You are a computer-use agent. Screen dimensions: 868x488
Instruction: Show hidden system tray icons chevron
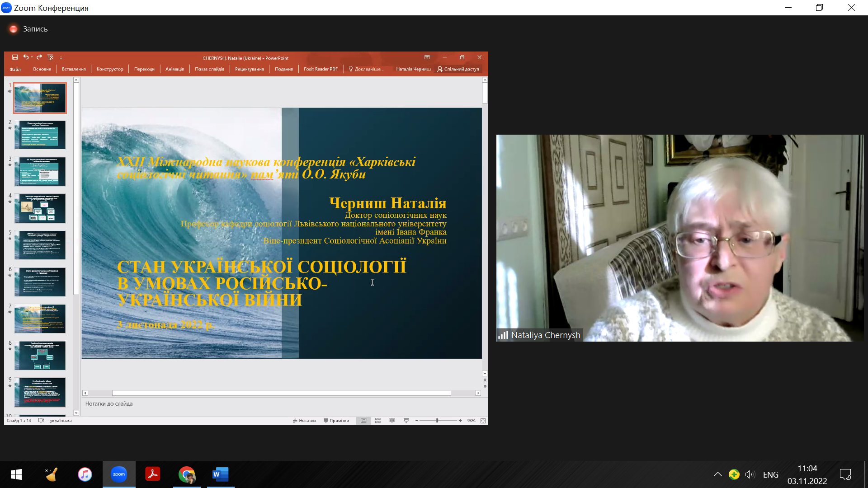click(717, 474)
